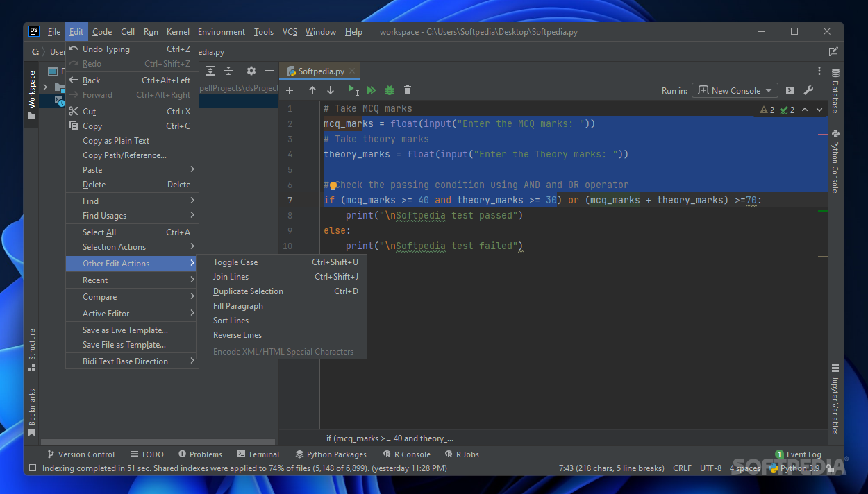Screen dimensions: 868x494
Task: Click the UTF-8 encoding status
Action: click(x=710, y=468)
